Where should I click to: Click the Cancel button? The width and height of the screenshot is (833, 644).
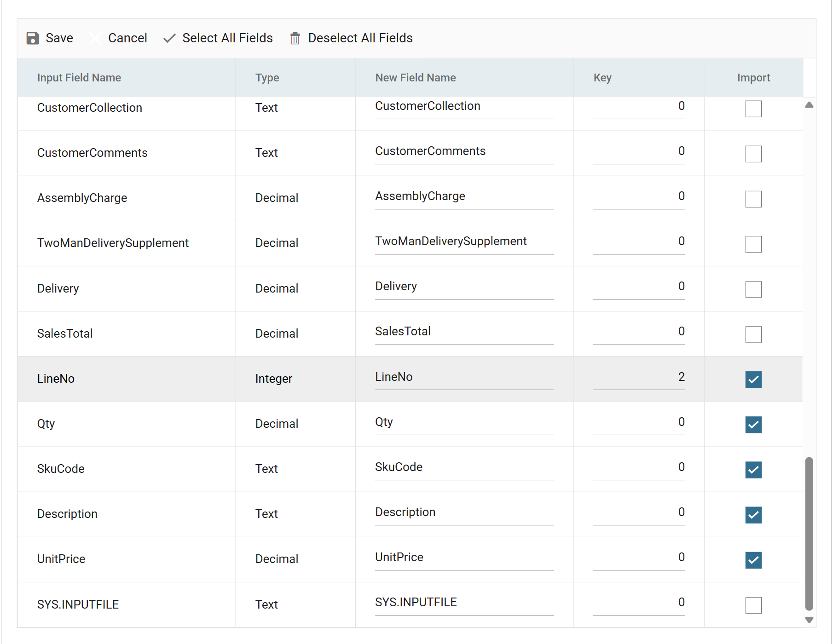coord(118,38)
